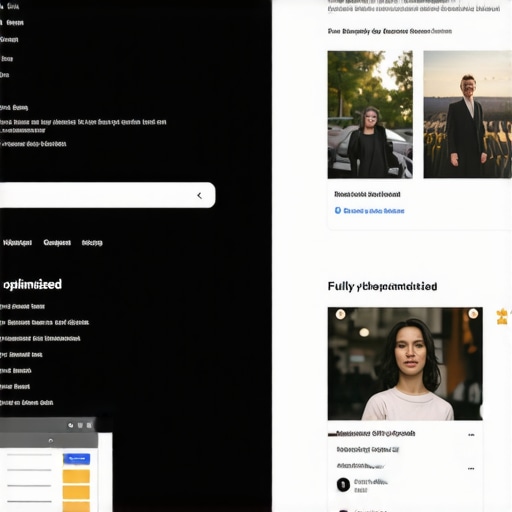This screenshot has height=512, width=512.
Task: Select the rightmost tab label beneath the search bar
Action: pos(92,243)
